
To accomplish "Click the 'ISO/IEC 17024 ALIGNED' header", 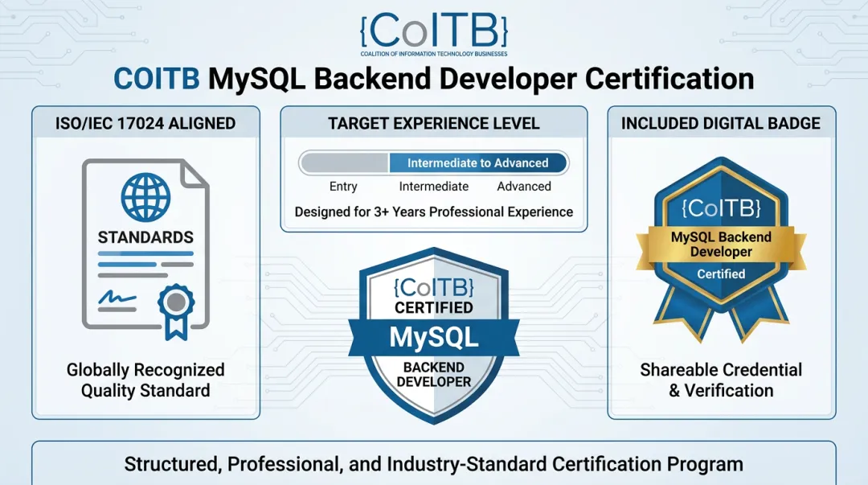I will (x=145, y=123).
